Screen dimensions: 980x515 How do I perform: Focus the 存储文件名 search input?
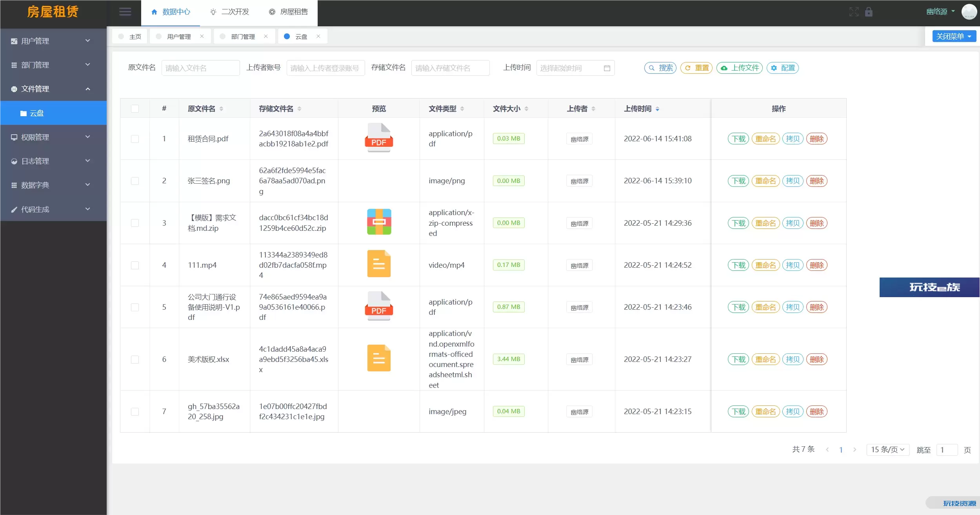coord(450,68)
